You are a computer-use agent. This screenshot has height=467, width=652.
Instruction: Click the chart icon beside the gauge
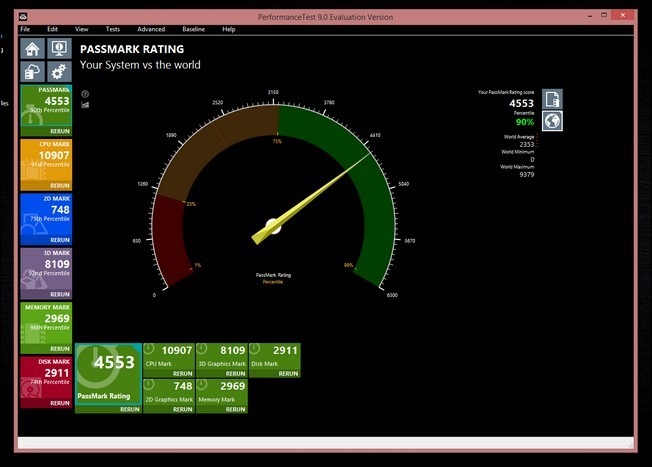pyautogui.click(x=85, y=104)
